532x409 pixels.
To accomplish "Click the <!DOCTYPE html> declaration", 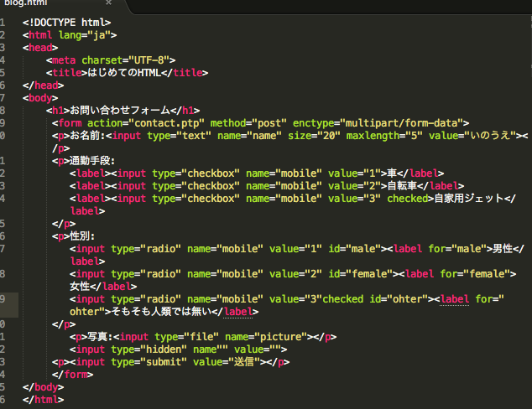I will pos(66,23).
